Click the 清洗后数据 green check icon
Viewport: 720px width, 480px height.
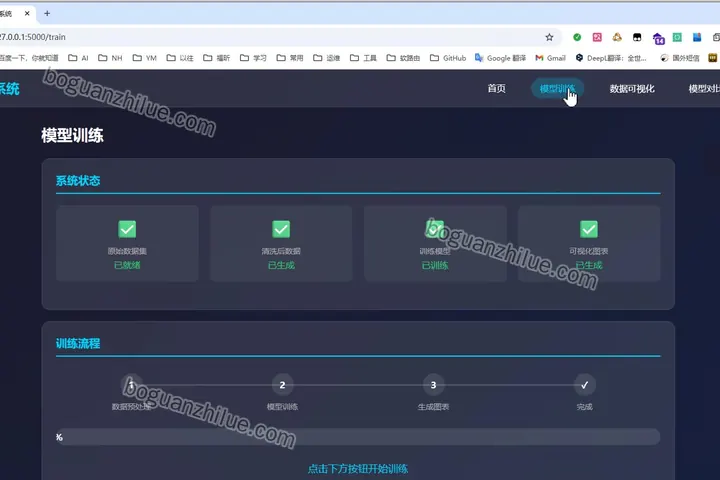281,229
